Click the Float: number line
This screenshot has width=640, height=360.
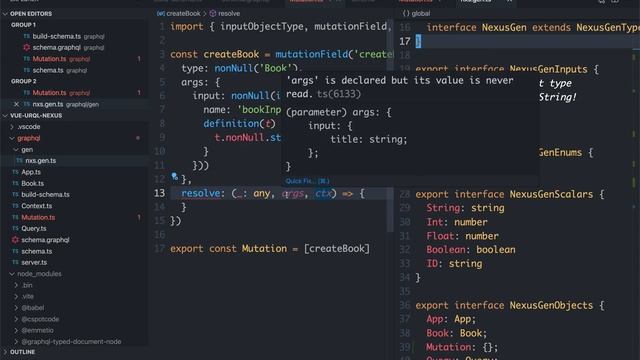pos(462,236)
